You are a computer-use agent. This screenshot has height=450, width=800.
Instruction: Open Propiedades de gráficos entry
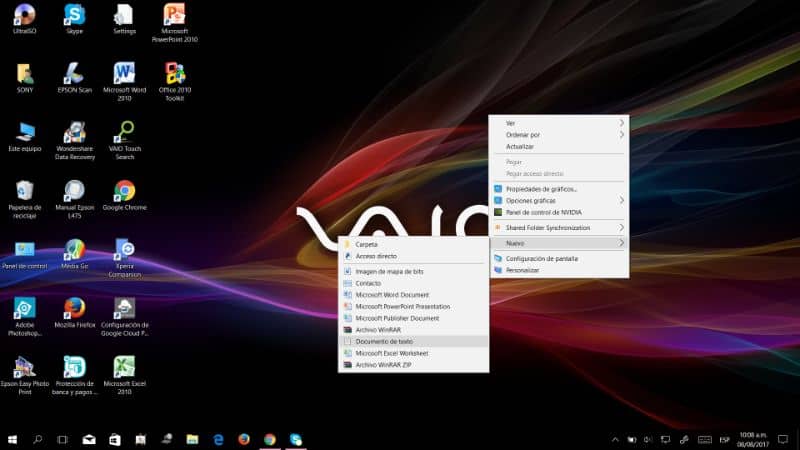[x=559, y=189]
